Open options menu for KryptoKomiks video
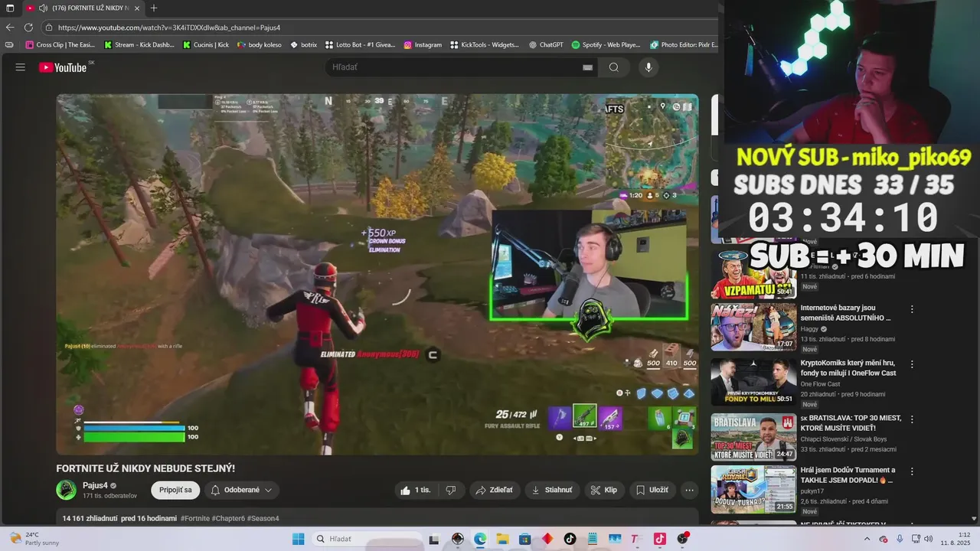 pyautogui.click(x=912, y=364)
